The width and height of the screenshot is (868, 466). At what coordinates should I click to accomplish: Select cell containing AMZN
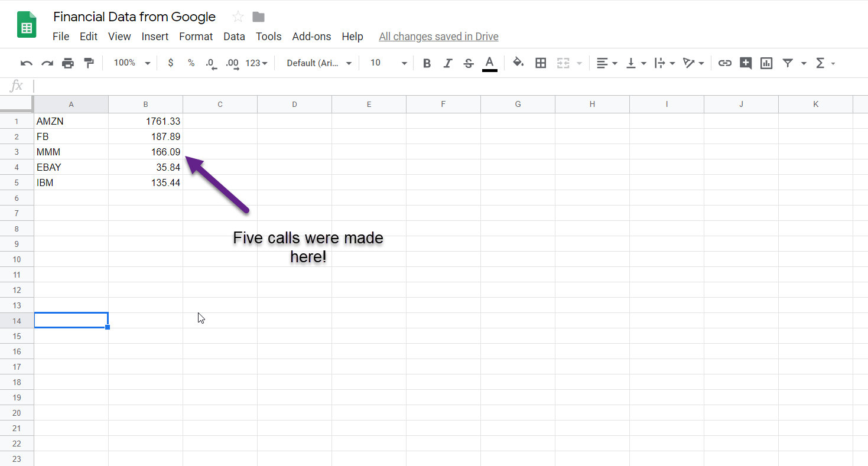click(x=71, y=121)
